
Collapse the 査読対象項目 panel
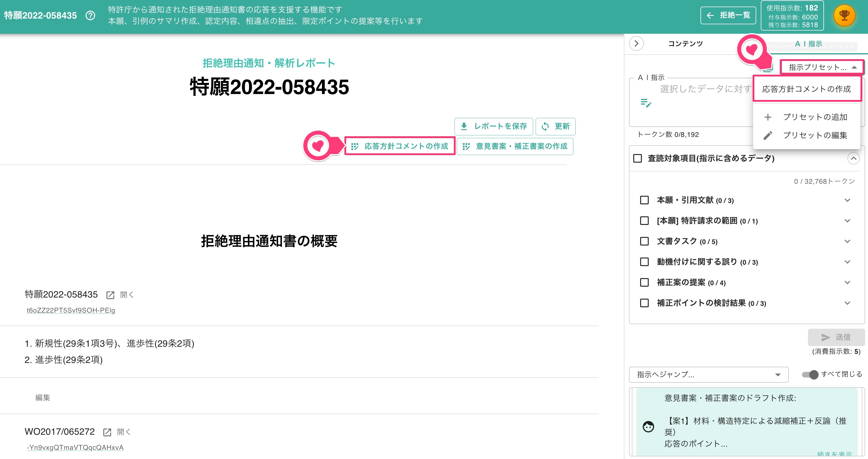[x=853, y=158]
